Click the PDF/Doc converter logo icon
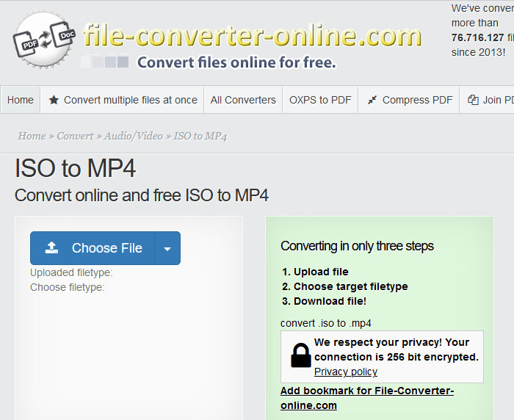This screenshot has height=420, width=514. pos(44,40)
